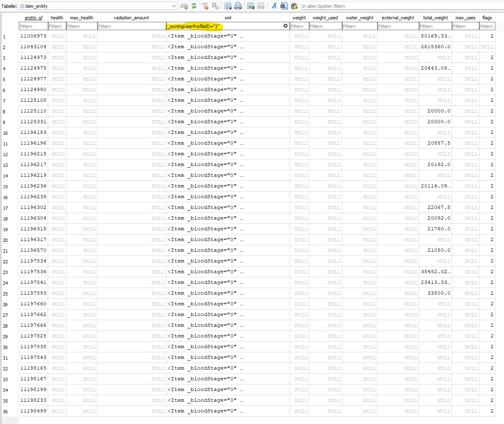Click the save table as displayed icon
The width and height of the screenshot is (504, 424).
pos(228,6)
